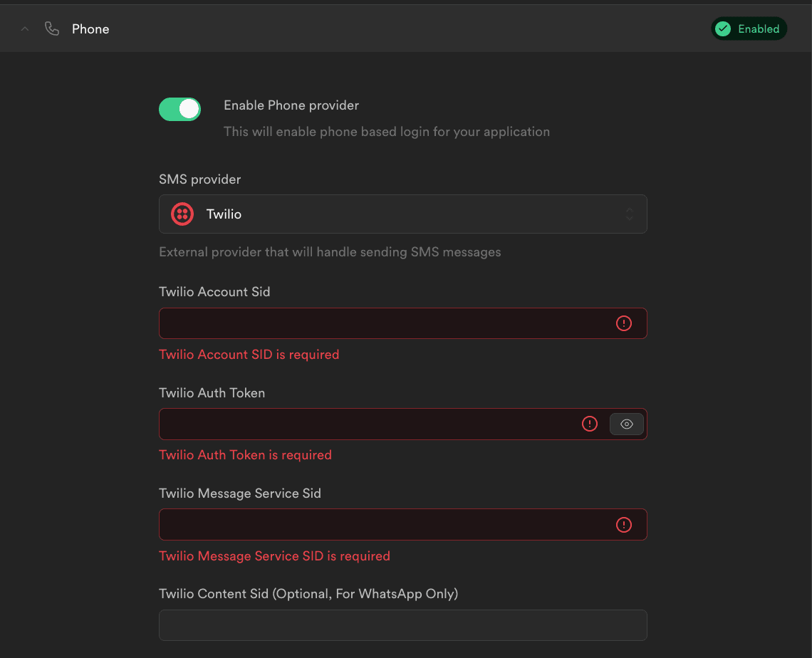Click the Enabled status badge
Screen dimensions: 812x658
point(749,29)
